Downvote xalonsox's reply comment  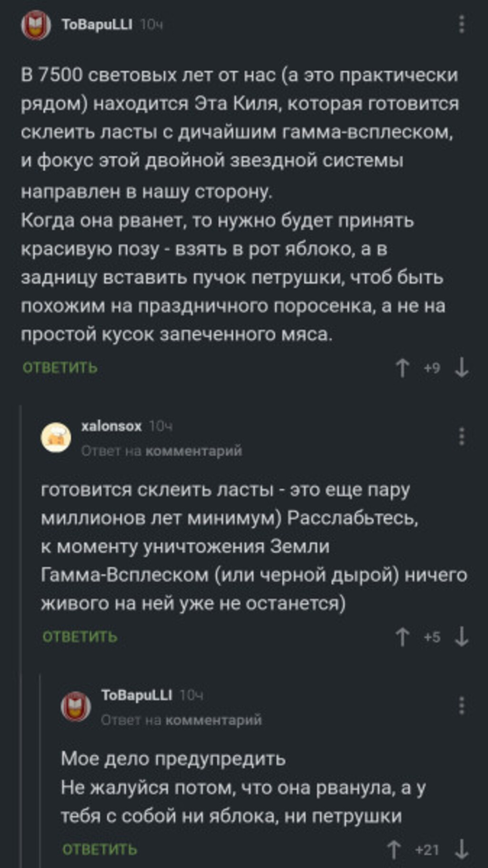(x=461, y=637)
